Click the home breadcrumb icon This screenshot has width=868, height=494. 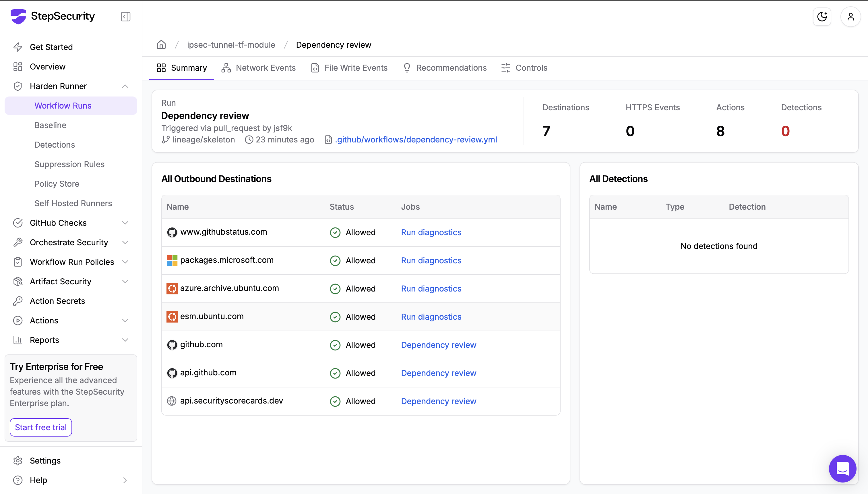click(x=161, y=45)
